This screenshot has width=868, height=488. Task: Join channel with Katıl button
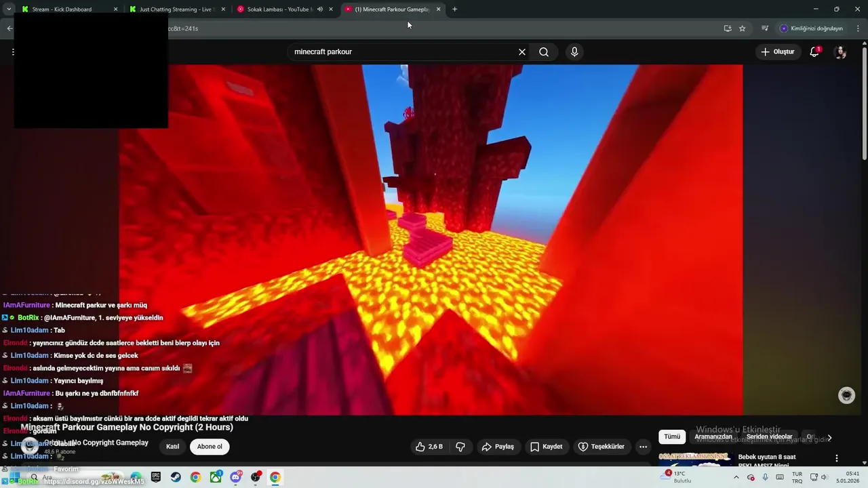click(173, 447)
